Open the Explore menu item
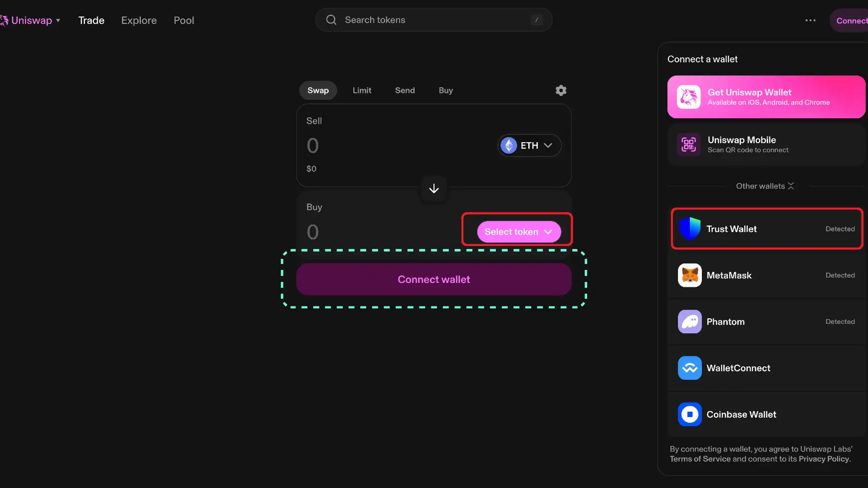 pyautogui.click(x=139, y=20)
